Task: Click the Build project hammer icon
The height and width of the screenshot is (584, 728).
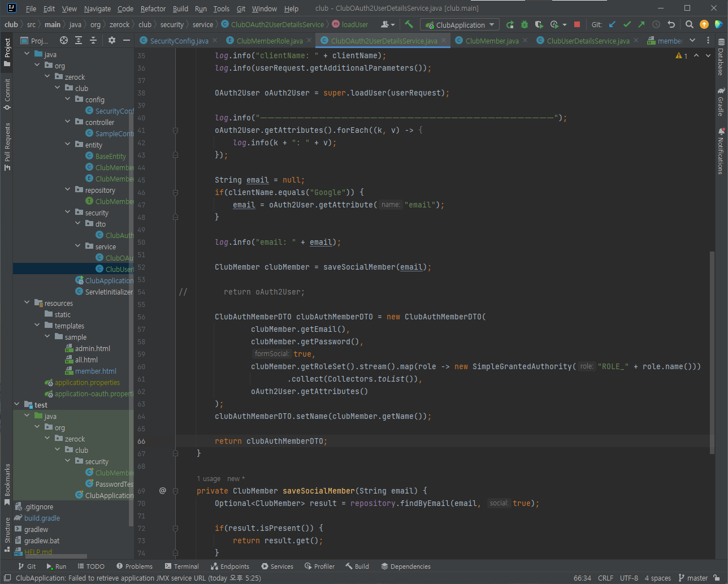Action: 409,24
